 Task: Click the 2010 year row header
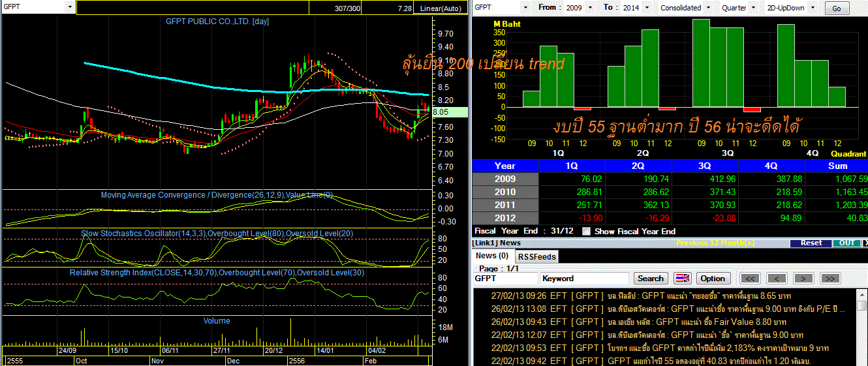click(505, 192)
